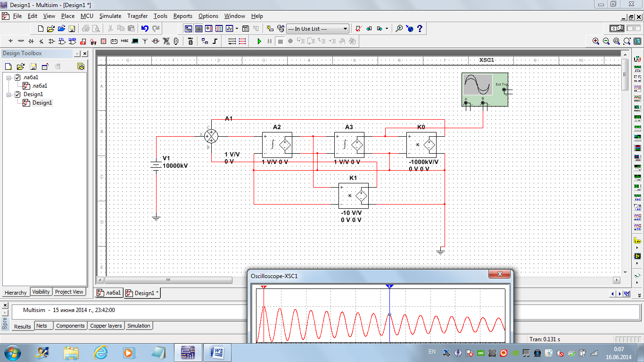This screenshot has width=644, height=362.
Task: Pause the simulation
Action: point(270,41)
